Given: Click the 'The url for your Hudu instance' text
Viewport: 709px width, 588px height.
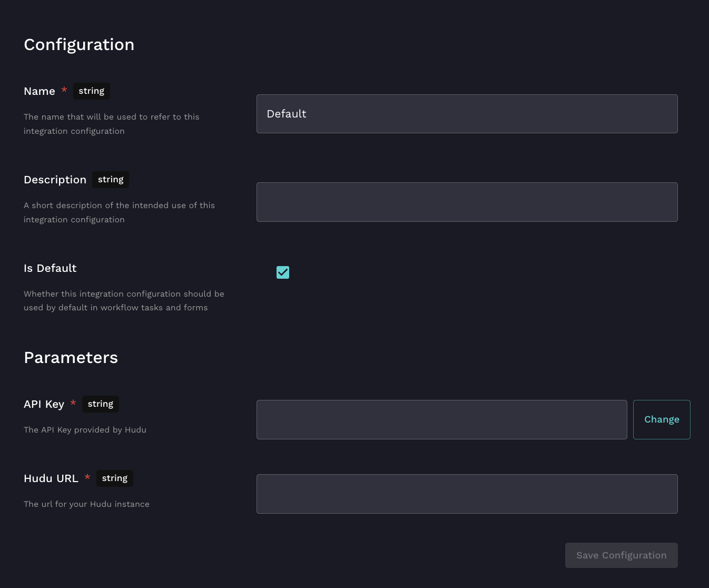Looking at the screenshot, I should pyautogui.click(x=86, y=504).
